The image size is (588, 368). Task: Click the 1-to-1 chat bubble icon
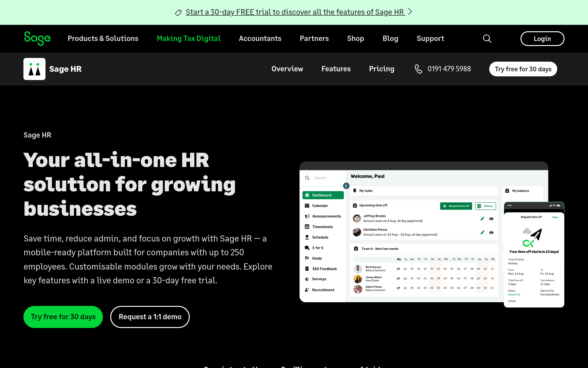coord(307,248)
